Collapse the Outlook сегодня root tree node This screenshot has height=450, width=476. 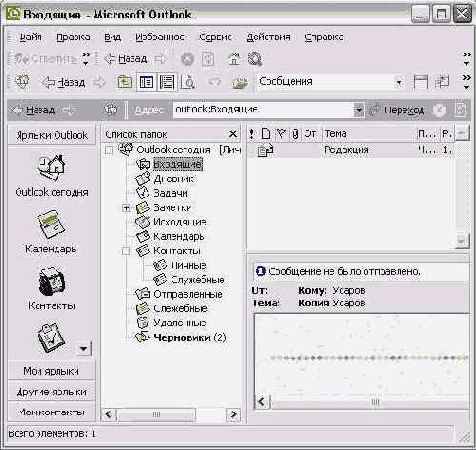click(109, 150)
